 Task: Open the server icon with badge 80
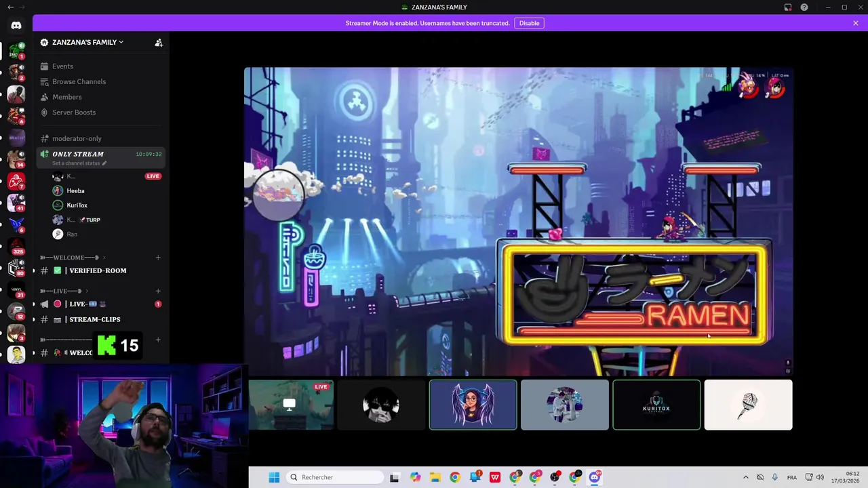click(16, 268)
